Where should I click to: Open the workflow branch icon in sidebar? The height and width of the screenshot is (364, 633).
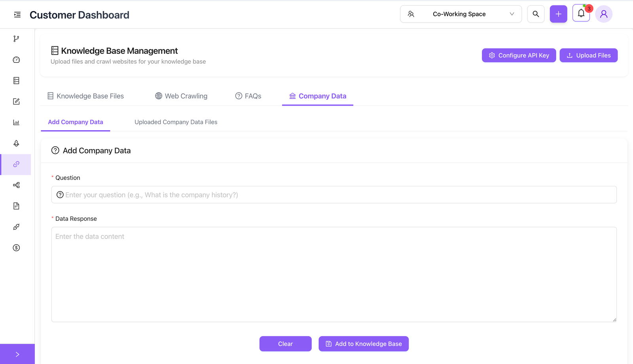click(16, 38)
